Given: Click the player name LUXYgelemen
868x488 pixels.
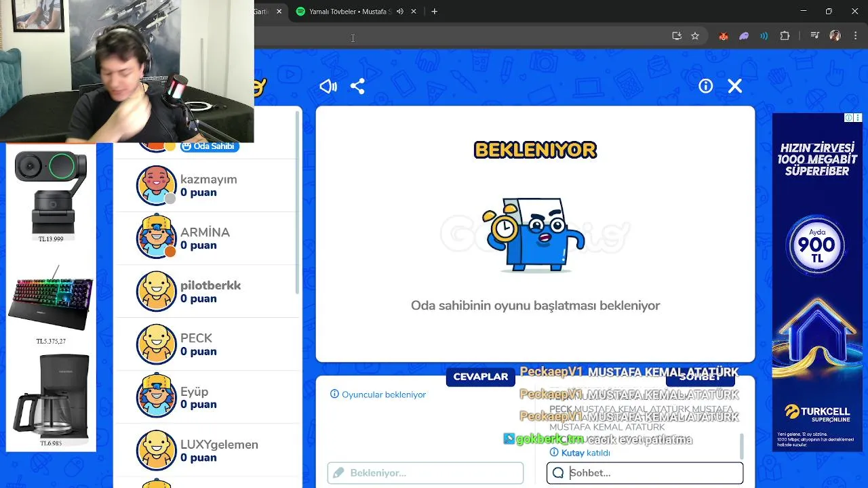Looking at the screenshot, I should (219, 445).
